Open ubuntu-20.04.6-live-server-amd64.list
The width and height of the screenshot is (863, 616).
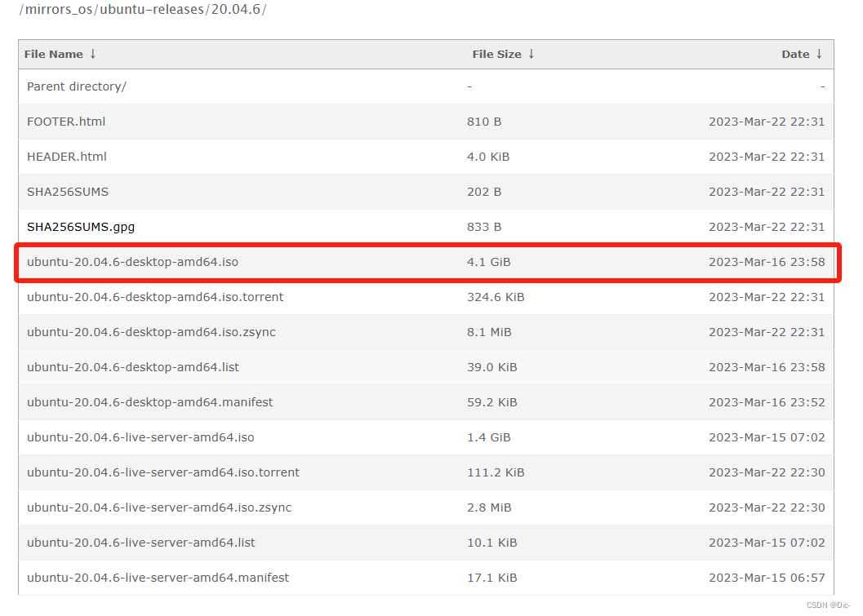(x=141, y=543)
